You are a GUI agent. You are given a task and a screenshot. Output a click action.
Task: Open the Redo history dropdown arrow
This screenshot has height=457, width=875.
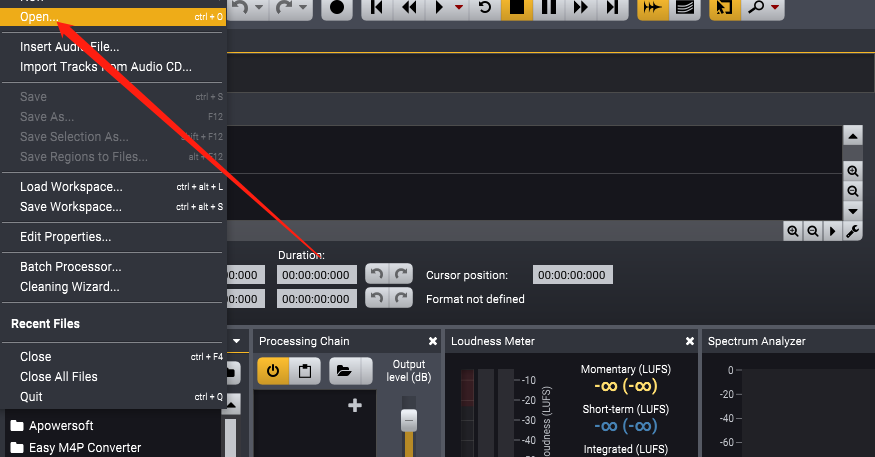(302, 8)
